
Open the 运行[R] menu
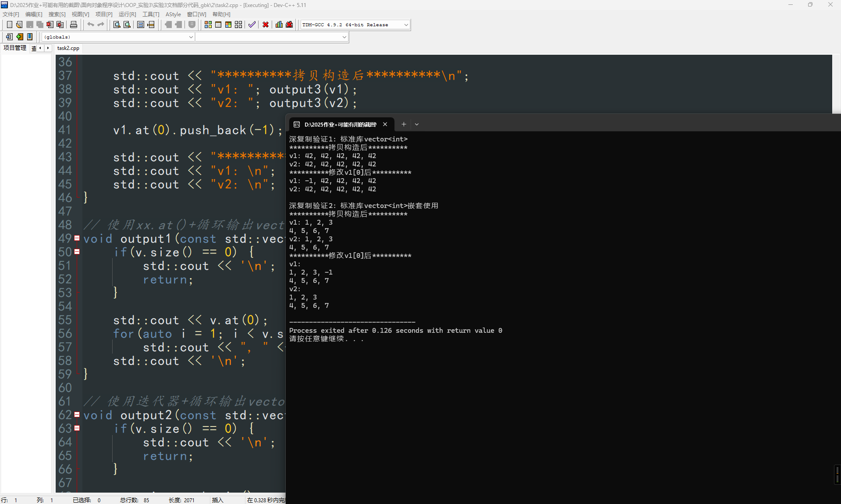pos(128,14)
